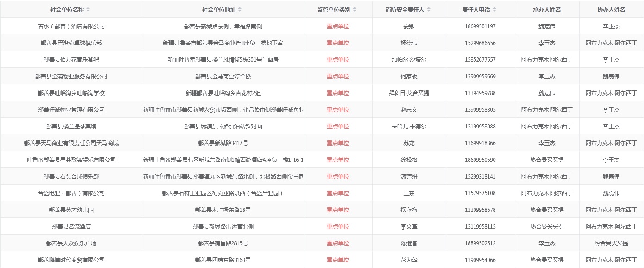
Task: Click 热合曼买买提 in 协办人 column
Action: pyautogui.click(x=611, y=243)
